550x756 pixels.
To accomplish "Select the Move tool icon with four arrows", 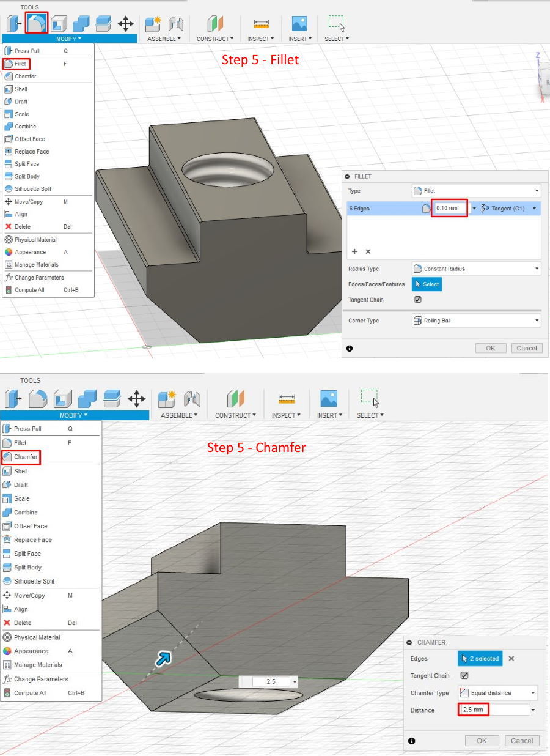I will (x=126, y=23).
